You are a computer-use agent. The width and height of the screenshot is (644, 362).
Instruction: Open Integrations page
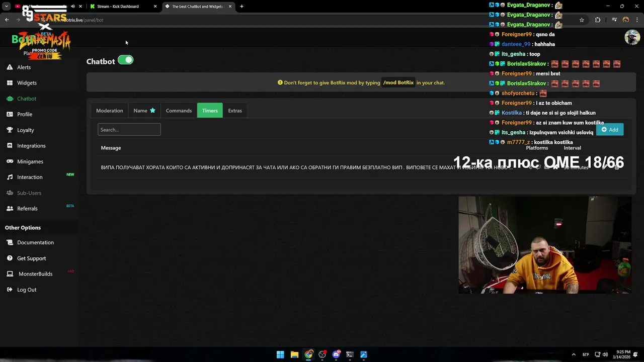coord(31,146)
